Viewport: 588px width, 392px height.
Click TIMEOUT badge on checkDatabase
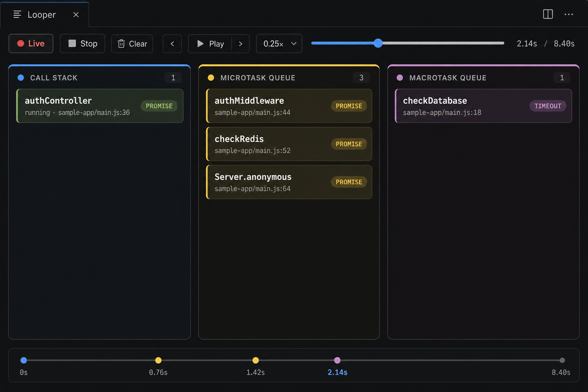coord(548,106)
